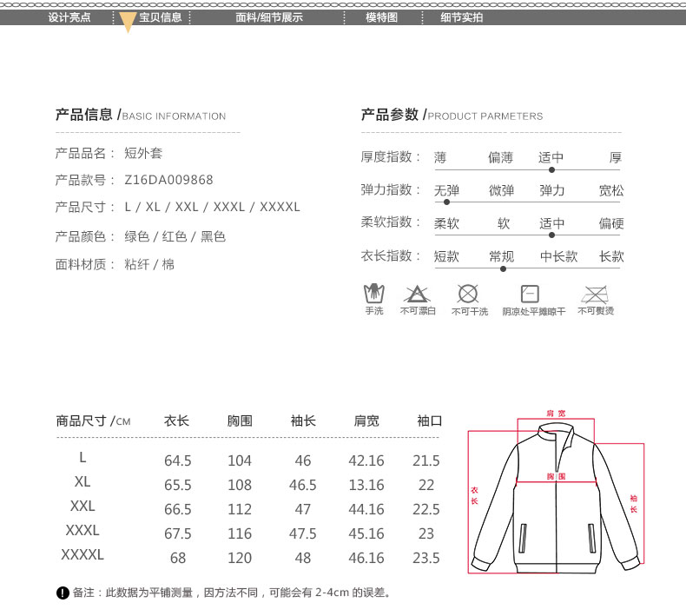Click fabric value 粘纤 / 棉
686x616 pixels.
tap(149, 264)
